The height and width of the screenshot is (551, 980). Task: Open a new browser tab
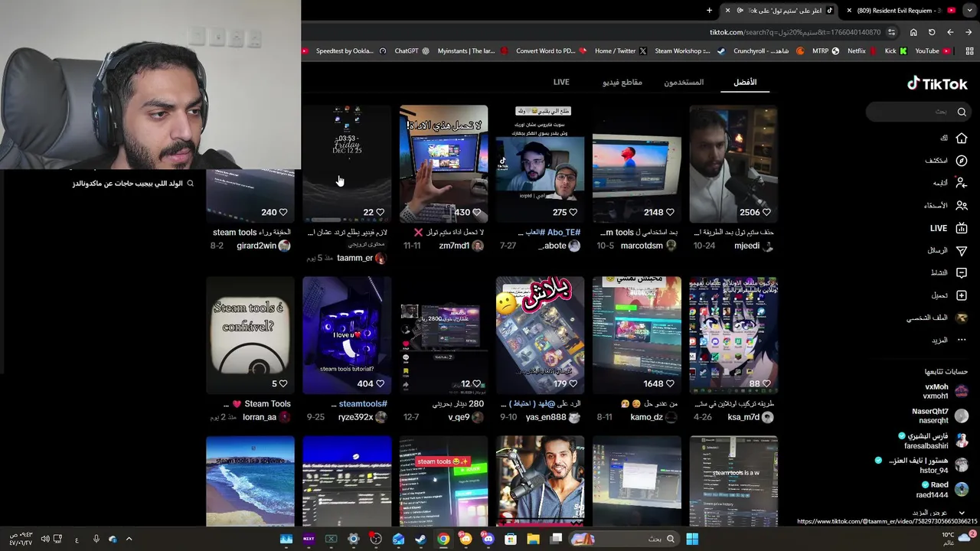[x=709, y=11]
